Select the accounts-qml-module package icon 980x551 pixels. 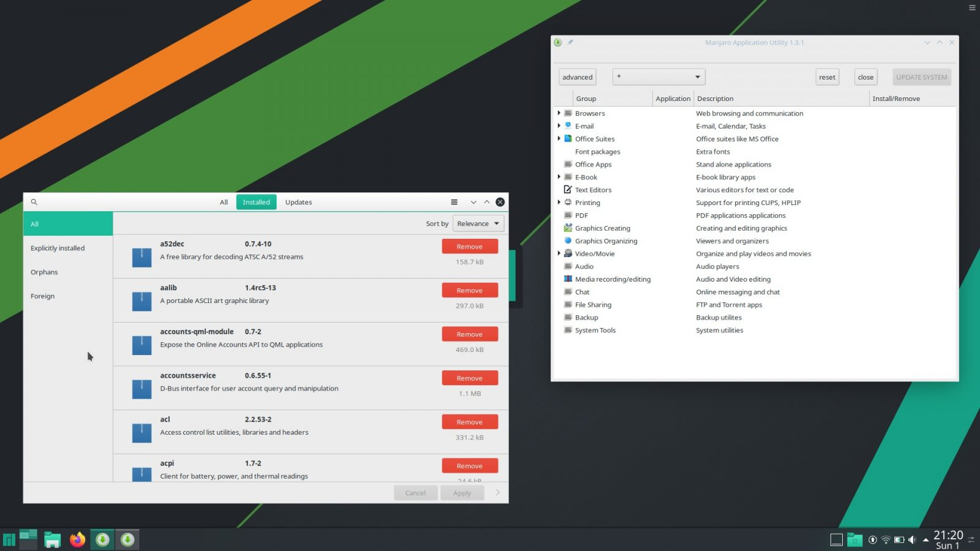point(142,345)
